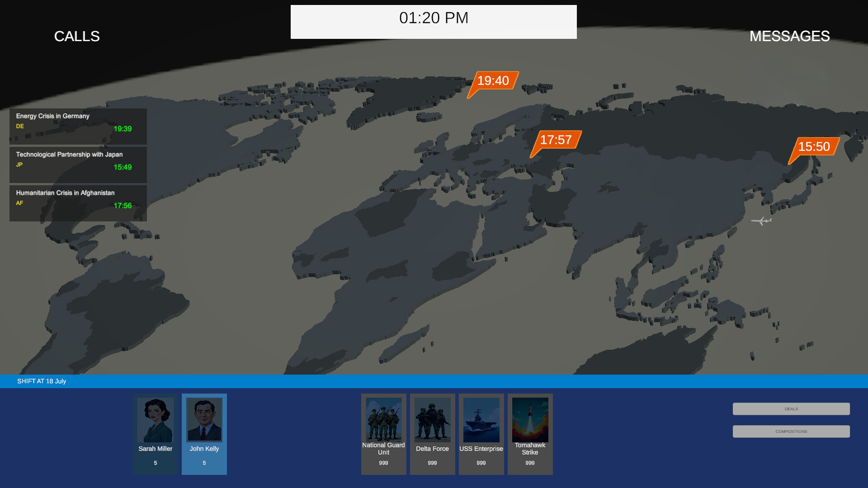
Task: Open the 19:40 event marker on Greenland
Action: [x=494, y=81]
